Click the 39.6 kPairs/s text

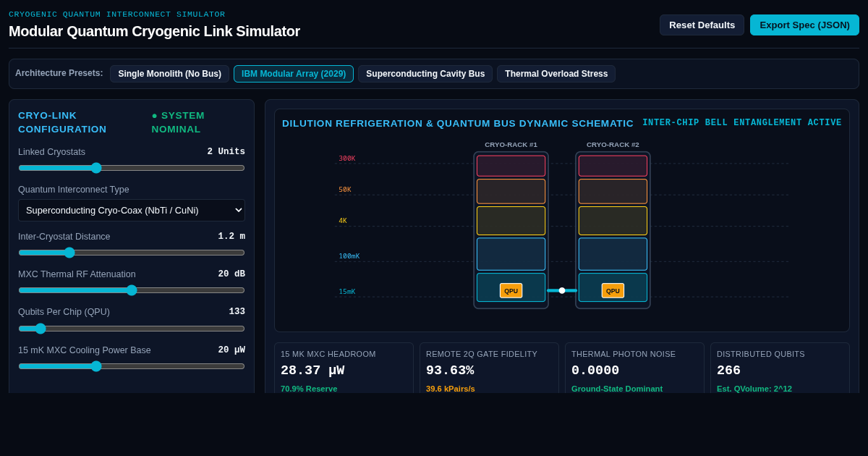click(451, 389)
